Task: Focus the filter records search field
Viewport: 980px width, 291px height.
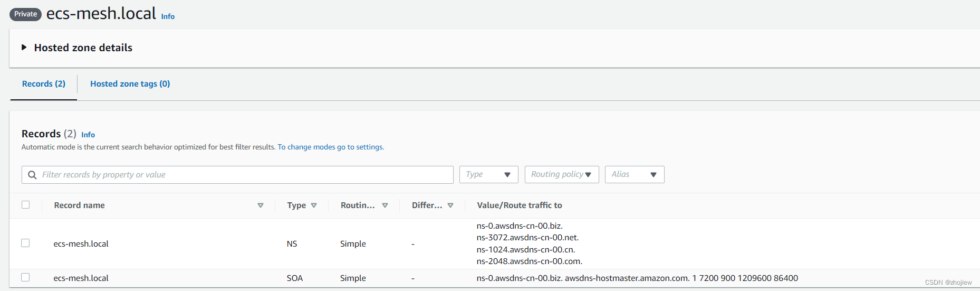Action: point(237,175)
